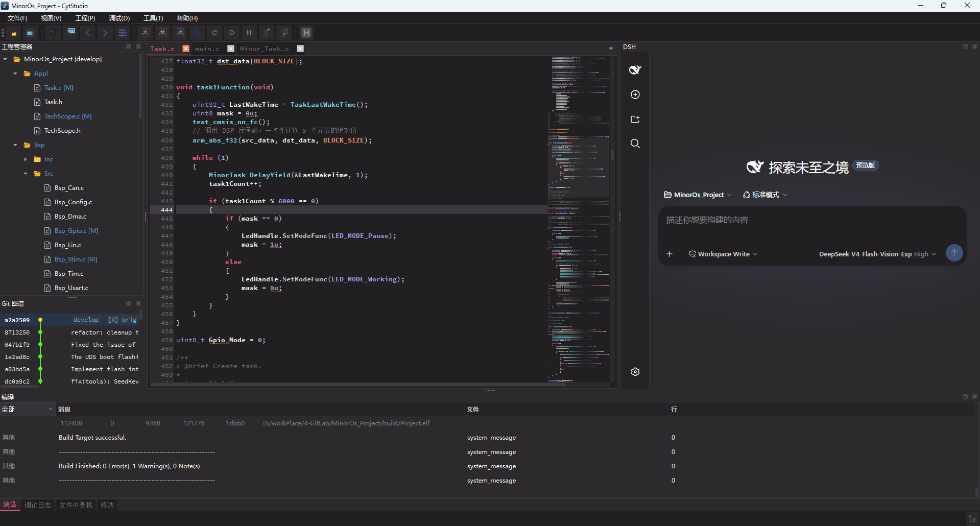The width and height of the screenshot is (980, 526).
Task: Open DSH settings gear icon
Action: tap(635, 372)
